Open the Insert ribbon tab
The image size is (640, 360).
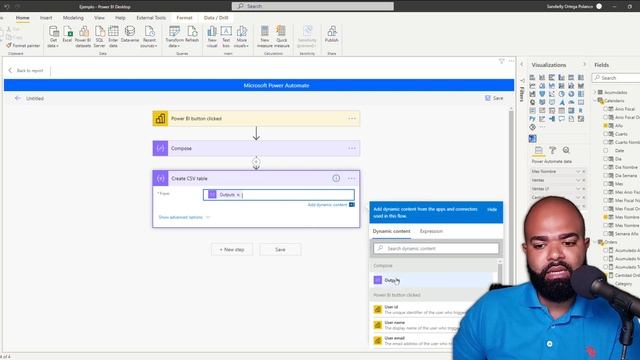coord(46,18)
